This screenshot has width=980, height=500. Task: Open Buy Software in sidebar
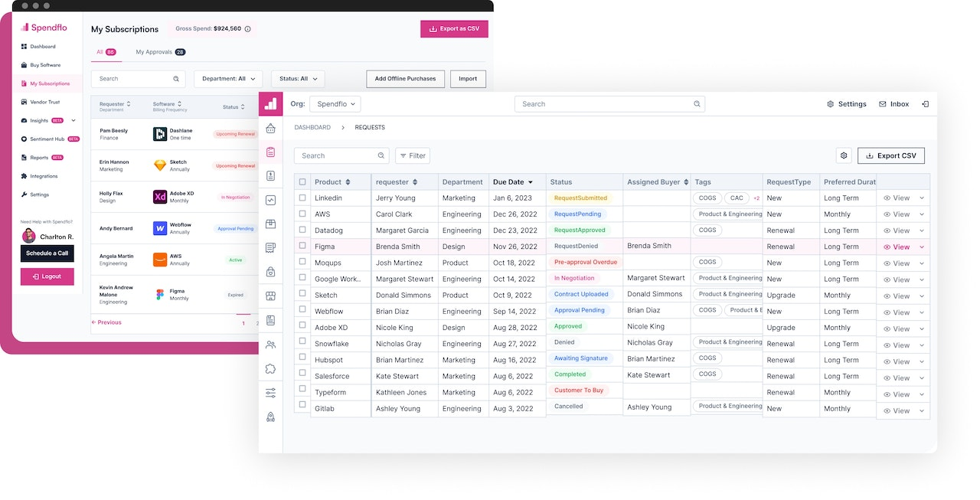(41, 65)
